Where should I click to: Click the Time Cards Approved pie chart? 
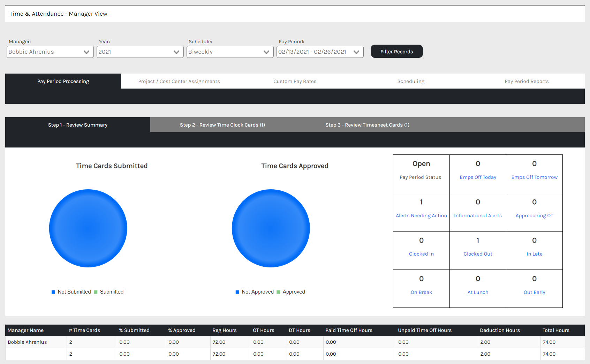tap(271, 228)
